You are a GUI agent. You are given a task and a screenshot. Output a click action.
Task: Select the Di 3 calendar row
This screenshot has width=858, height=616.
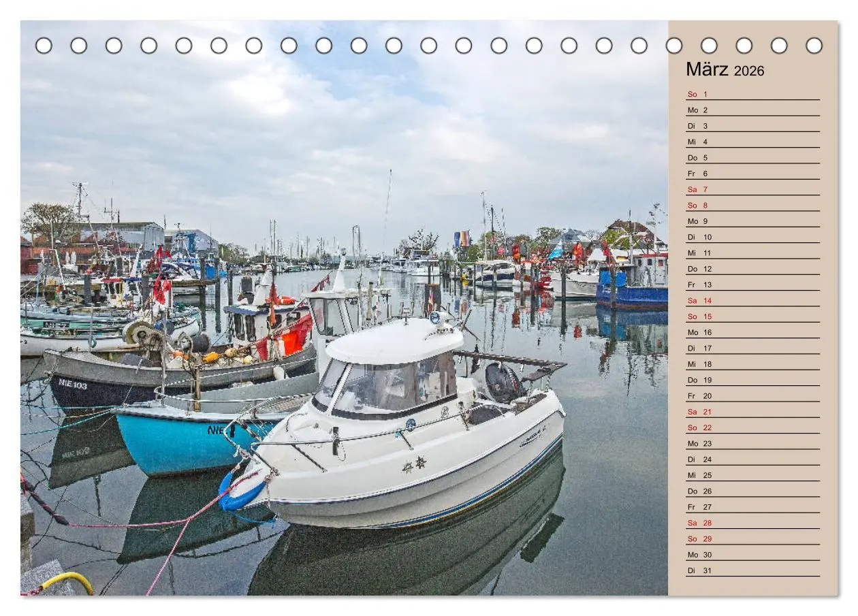point(752,126)
